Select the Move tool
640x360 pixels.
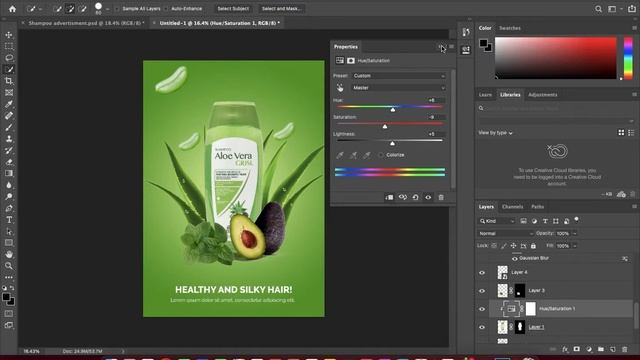pyautogui.click(x=9, y=35)
